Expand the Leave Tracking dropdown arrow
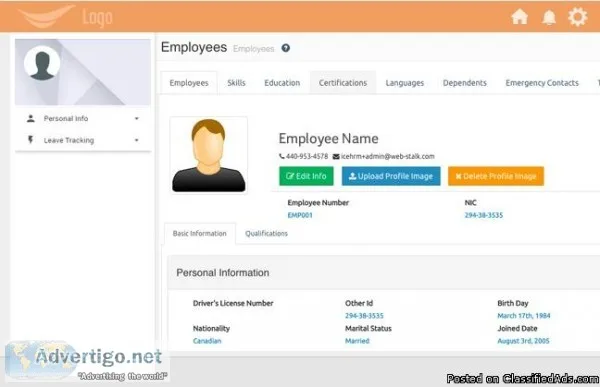 [137, 140]
